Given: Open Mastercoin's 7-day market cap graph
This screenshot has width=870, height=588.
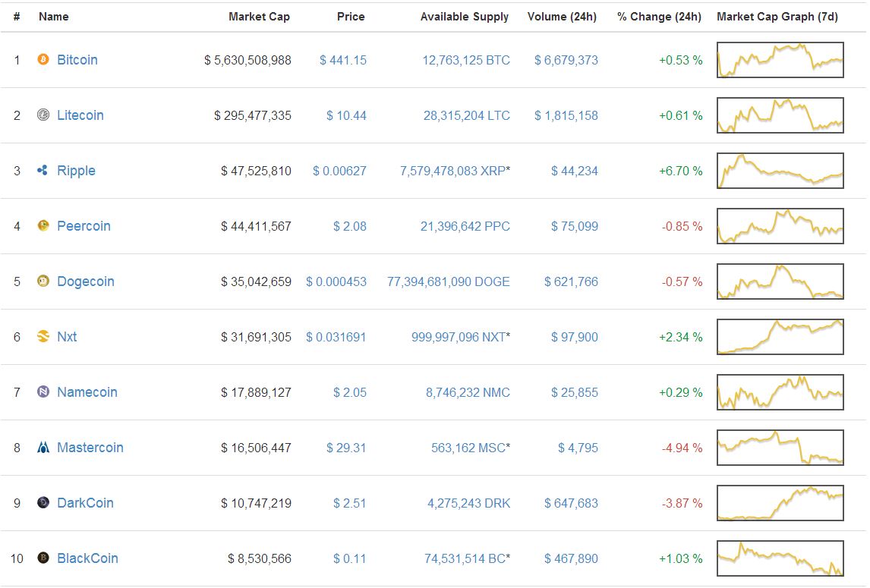Looking at the screenshot, I should [x=780, y=448].
